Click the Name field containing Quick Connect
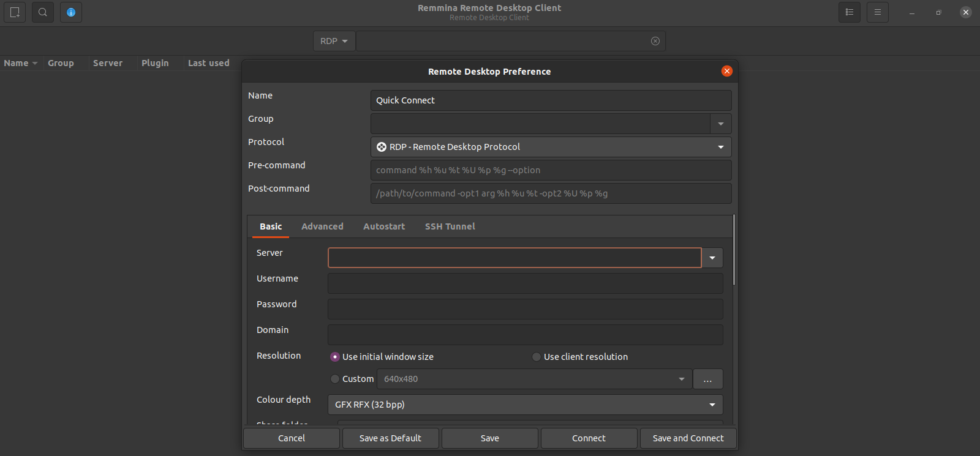 [x=551, y=100]
